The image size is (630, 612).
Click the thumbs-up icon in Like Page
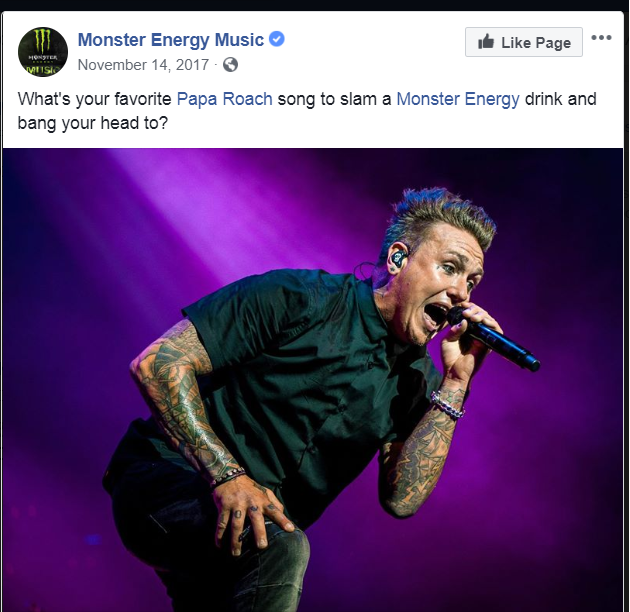click(486, 42)
